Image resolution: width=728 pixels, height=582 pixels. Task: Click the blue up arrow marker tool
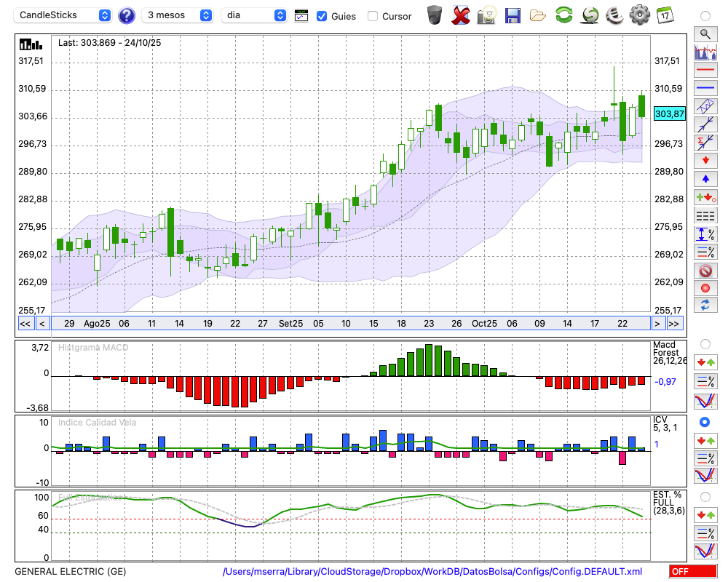click(x=705, y=179)
